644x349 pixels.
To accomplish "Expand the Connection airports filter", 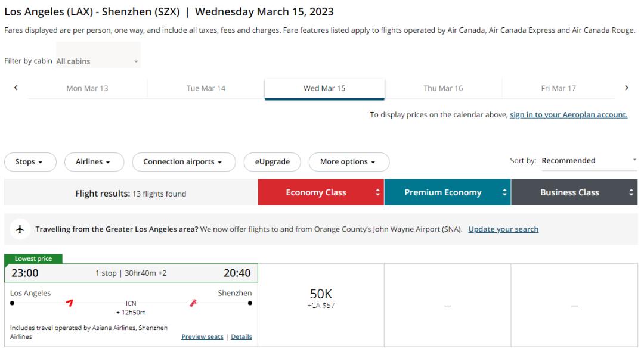I will click(183, 162).
